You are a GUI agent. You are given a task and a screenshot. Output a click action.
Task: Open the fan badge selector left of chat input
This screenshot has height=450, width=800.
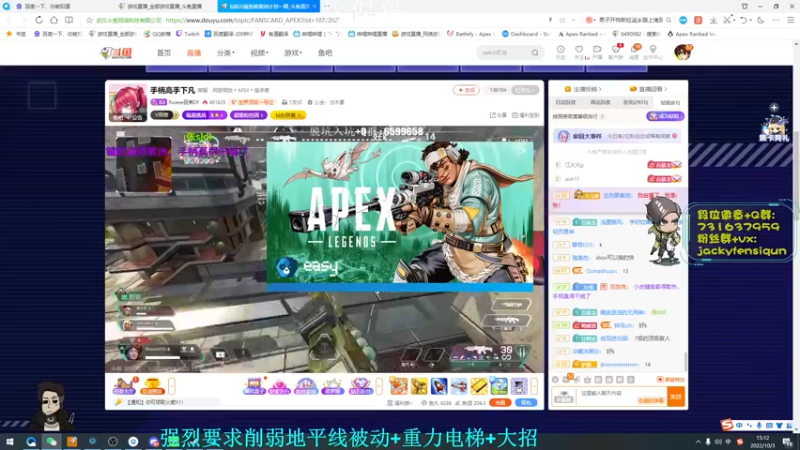(x=564, y=396)
